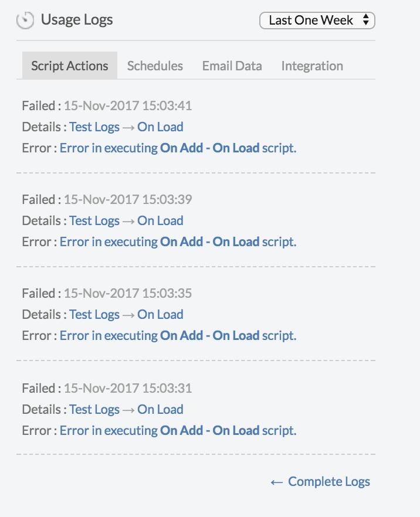
Task: Open the error message for 15:03:41 failure
Action: [178, 148]
